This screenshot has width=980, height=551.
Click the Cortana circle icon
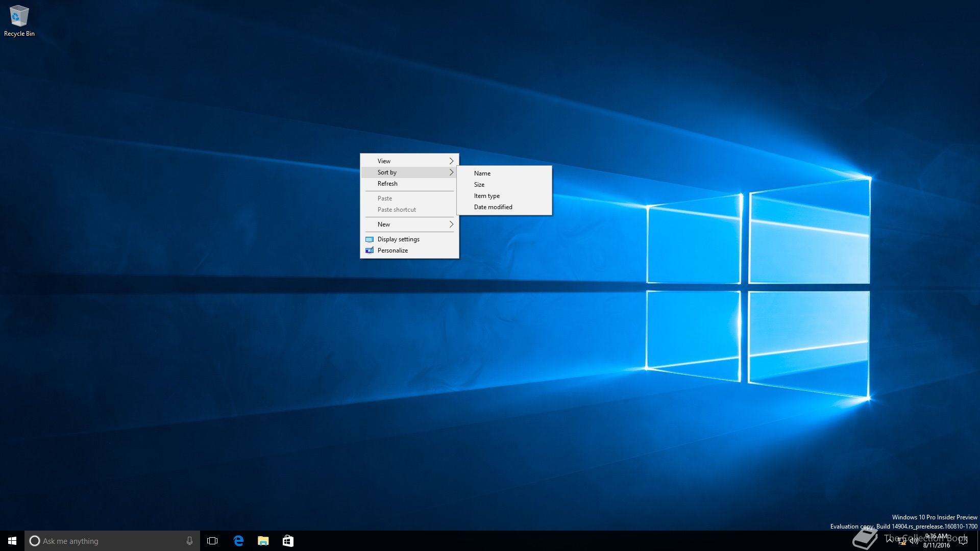click(35, 541)
